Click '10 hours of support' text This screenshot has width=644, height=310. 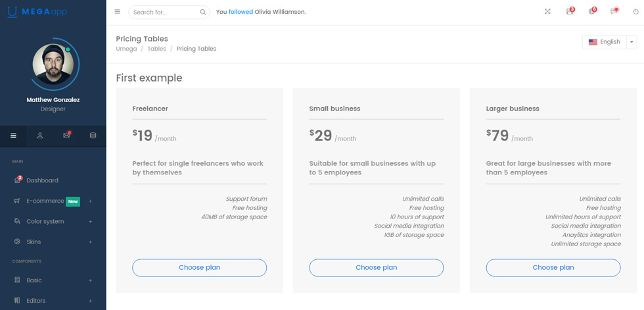417,217
